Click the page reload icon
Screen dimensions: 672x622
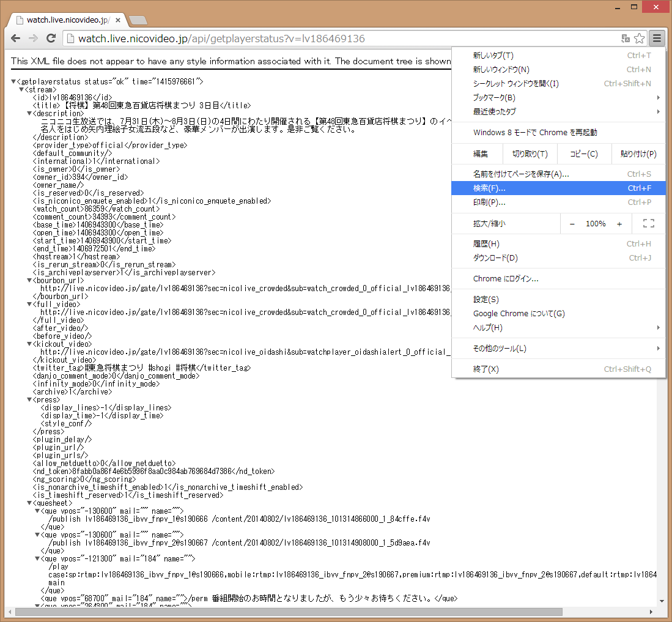click(x=51, y=39)
